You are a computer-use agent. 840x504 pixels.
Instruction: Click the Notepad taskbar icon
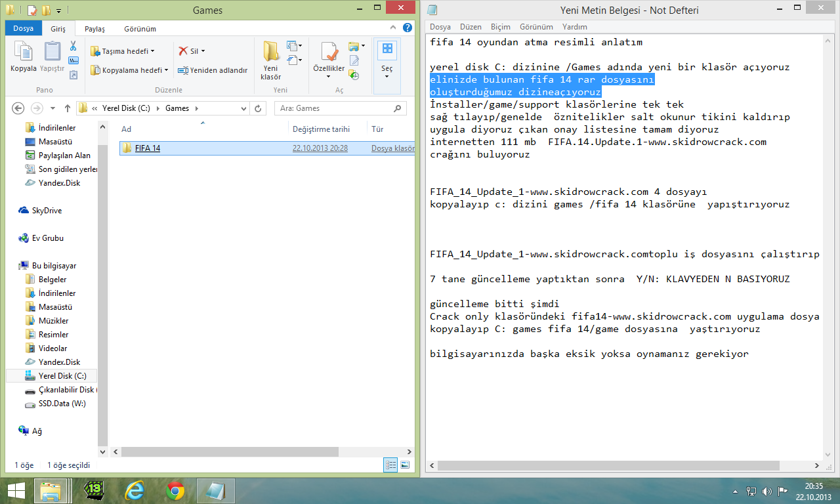pos(215,490)
